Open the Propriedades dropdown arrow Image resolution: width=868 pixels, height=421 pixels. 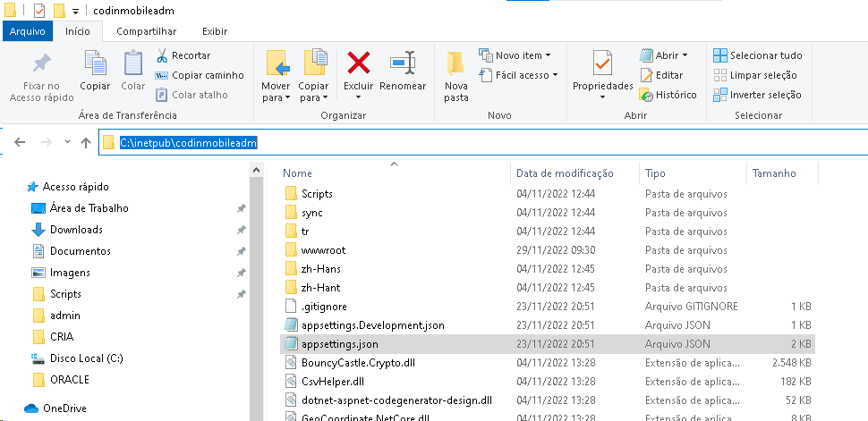pos(602,97)
